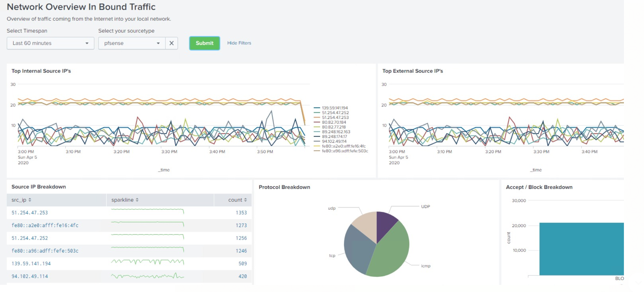Select legend entry 51.254.47.252
Screen dimensions: 644x292
(x=331, y=113)
